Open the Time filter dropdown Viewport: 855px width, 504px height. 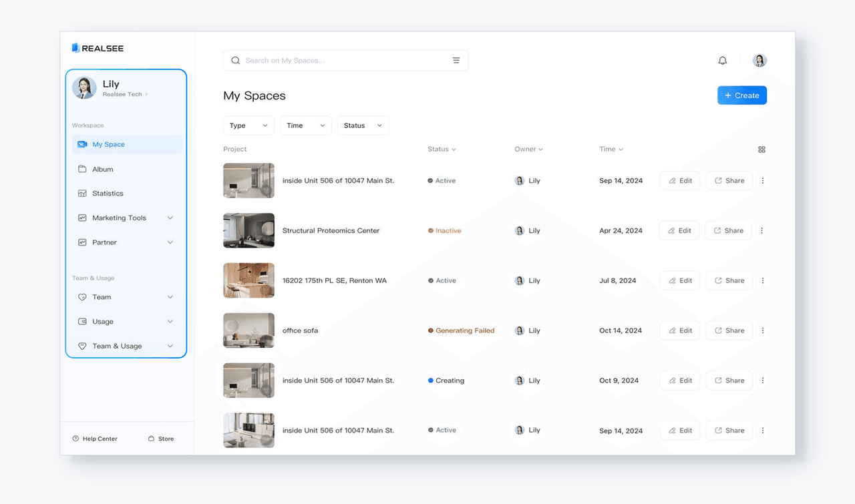point(306,125)
